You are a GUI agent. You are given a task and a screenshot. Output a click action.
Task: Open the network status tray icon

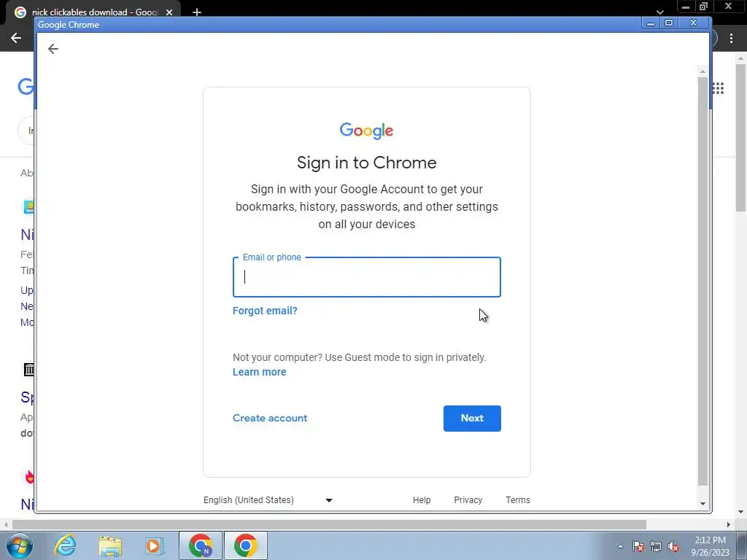tap(656, 546)
